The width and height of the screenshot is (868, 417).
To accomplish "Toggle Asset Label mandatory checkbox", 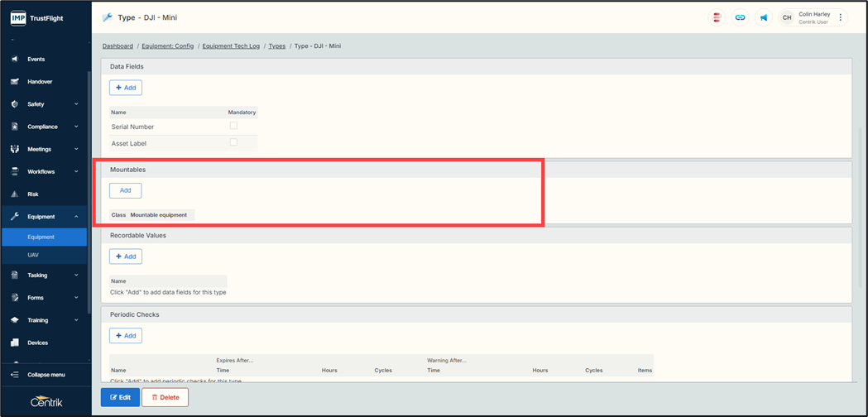I will click(x=233, y=142).
